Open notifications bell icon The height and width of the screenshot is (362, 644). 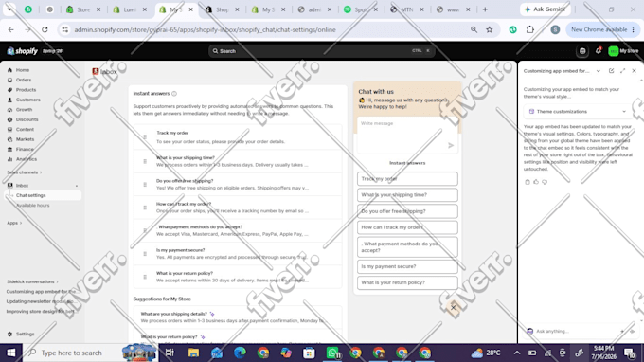598,51
